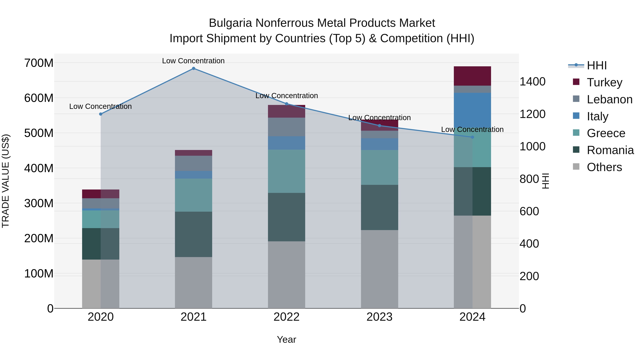Click the 2021 Greece bar segment
This screenshot has width=644, height=362.
click(x=194, y=195)
